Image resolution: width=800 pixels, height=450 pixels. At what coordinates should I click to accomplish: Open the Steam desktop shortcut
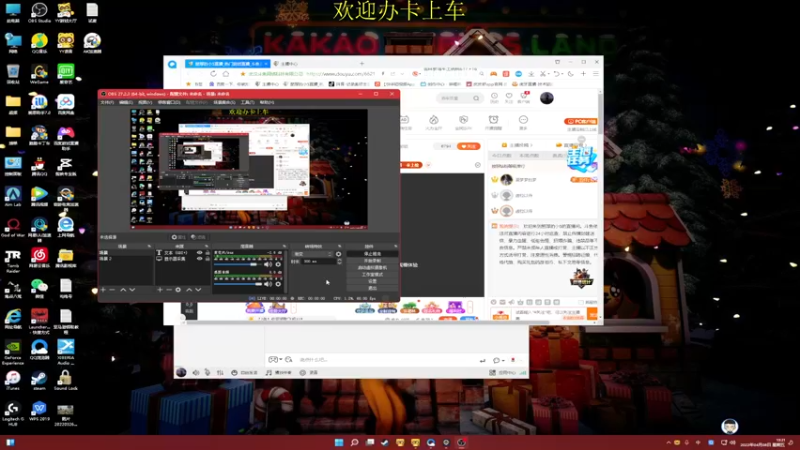pyautogui.click(x=39, y=380)
